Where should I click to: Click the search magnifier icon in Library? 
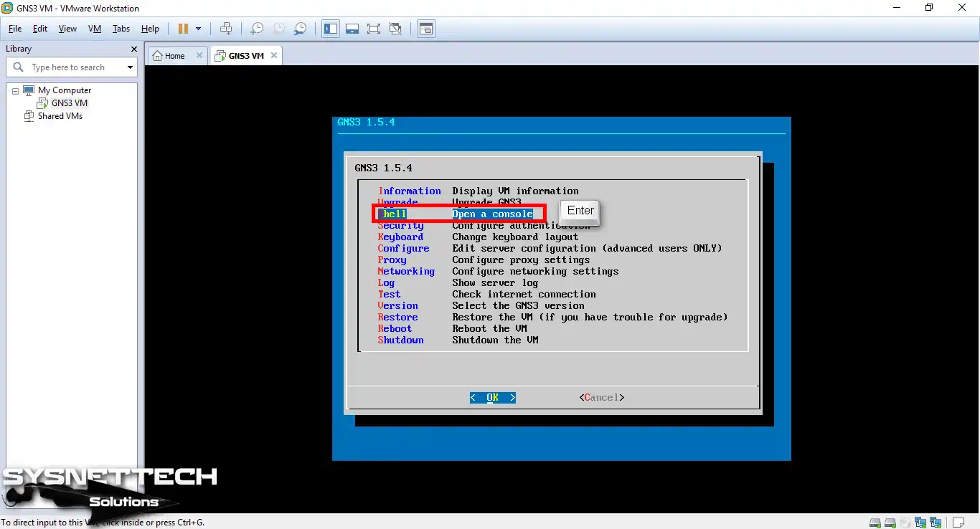coord(19,67)
